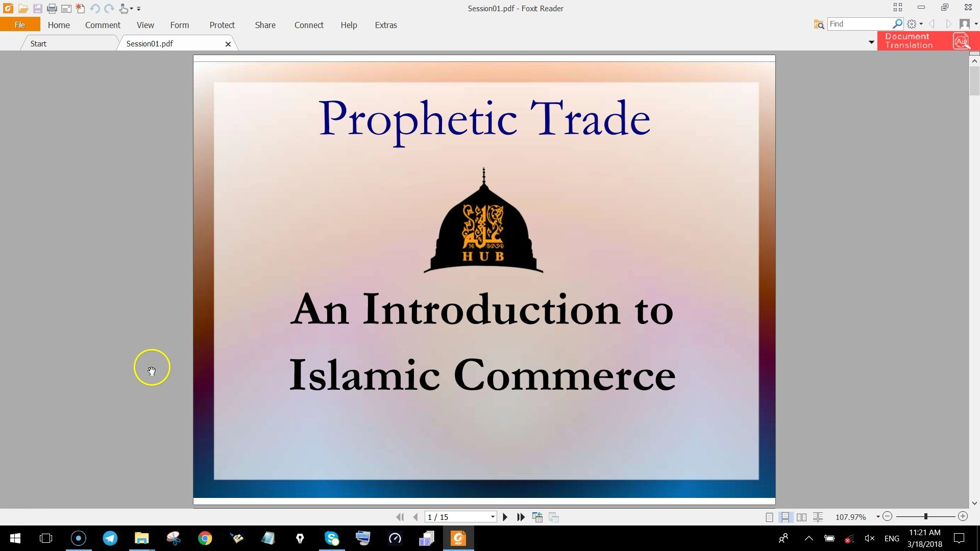Viewport: 980px width, 551px height.
Task: Open the Comment ribbon tab
Action: pos(103,25)
